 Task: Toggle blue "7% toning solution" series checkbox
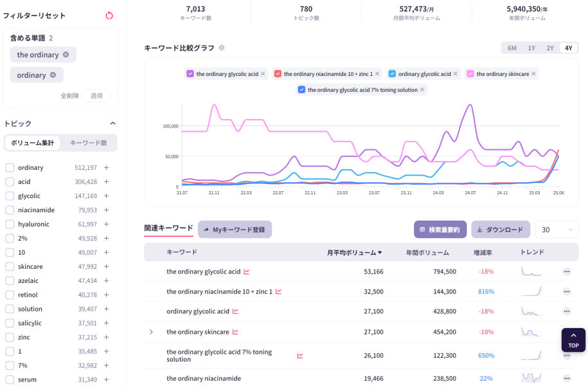click(x=301, y=89)
